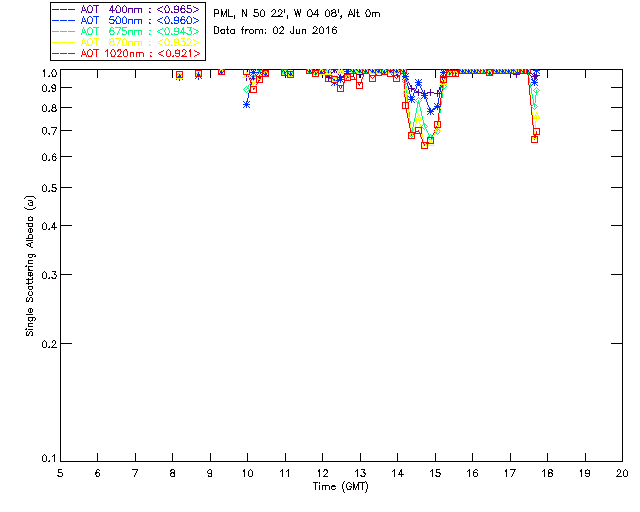Click the 1020nm square marker at hour 15

437,125
